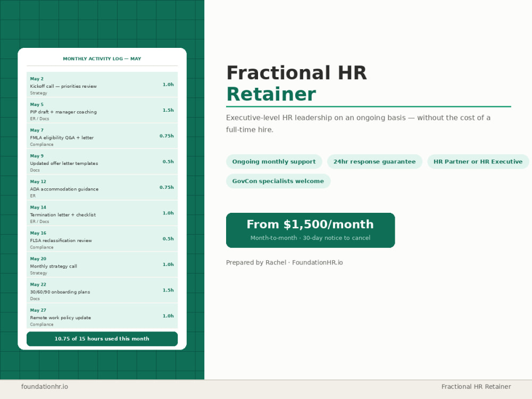Select the FMLA eligibility Q&A + letter entry
This screenshot has height=399, width=532.
(102, 136)
